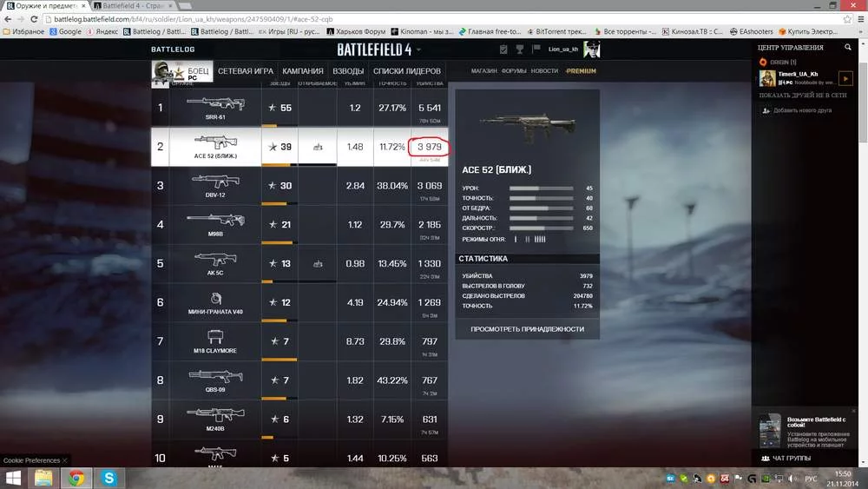Open the СЕТЕВАЯ ИГРА menu
The height and width of the screenshot is (489, 868).
point(246,71)
